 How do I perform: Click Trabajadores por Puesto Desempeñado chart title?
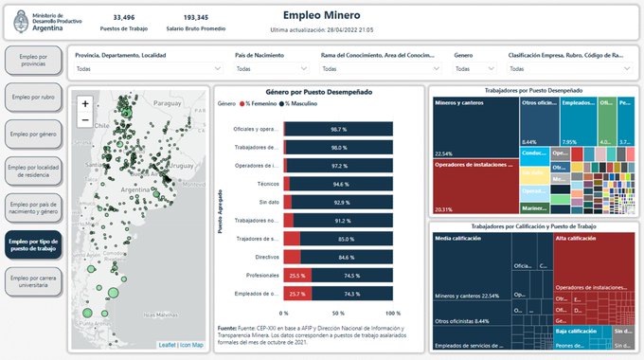coord(533,90)
